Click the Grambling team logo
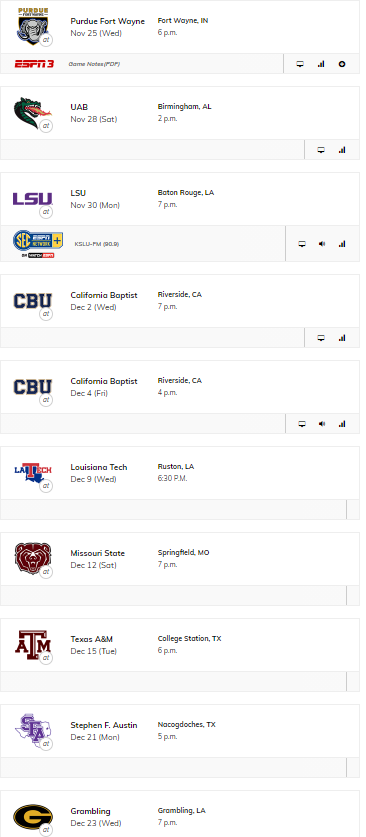Screen dimensions: 366x837 [x=33, y=817]
